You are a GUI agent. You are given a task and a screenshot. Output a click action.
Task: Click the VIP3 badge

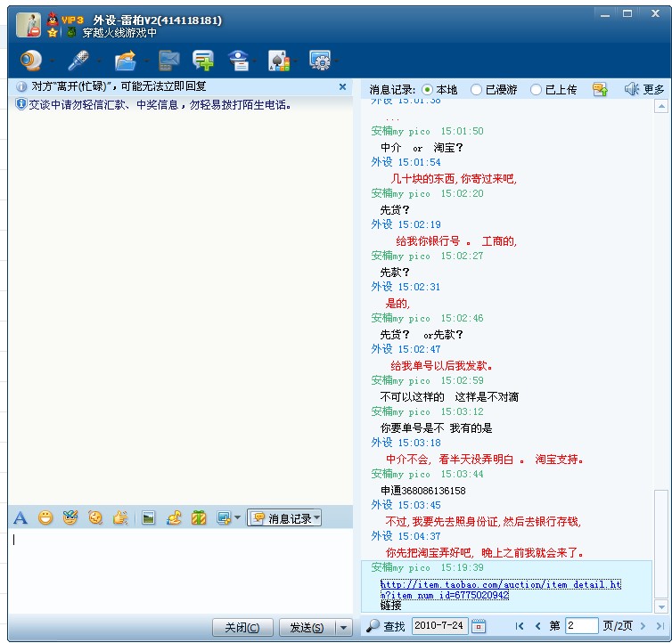point(72,20)
